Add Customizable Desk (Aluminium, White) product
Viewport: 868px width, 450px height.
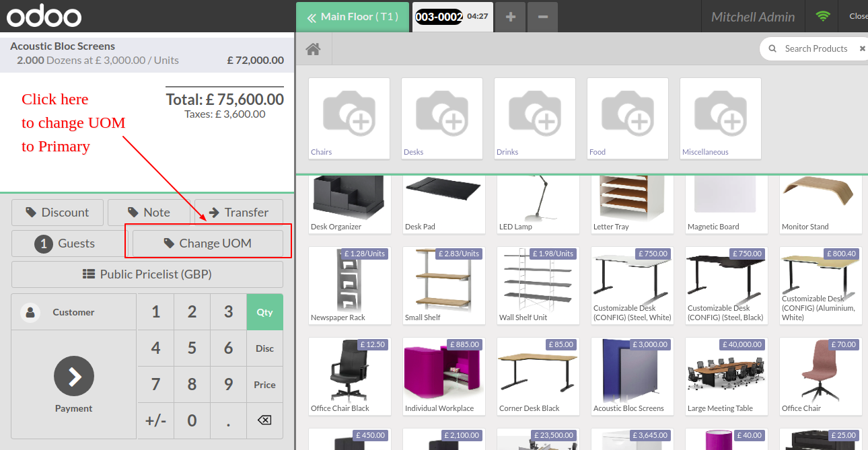click(x=821, y=285)
